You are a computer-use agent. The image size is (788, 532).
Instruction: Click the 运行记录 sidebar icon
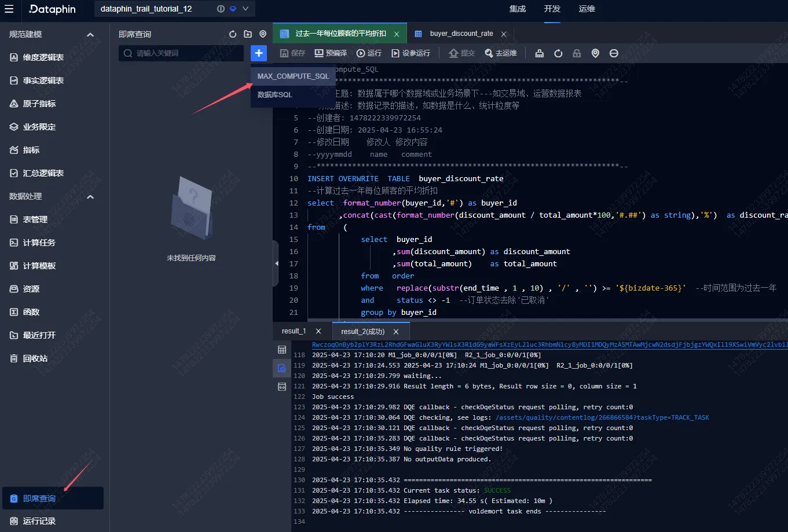pos(14,521)
